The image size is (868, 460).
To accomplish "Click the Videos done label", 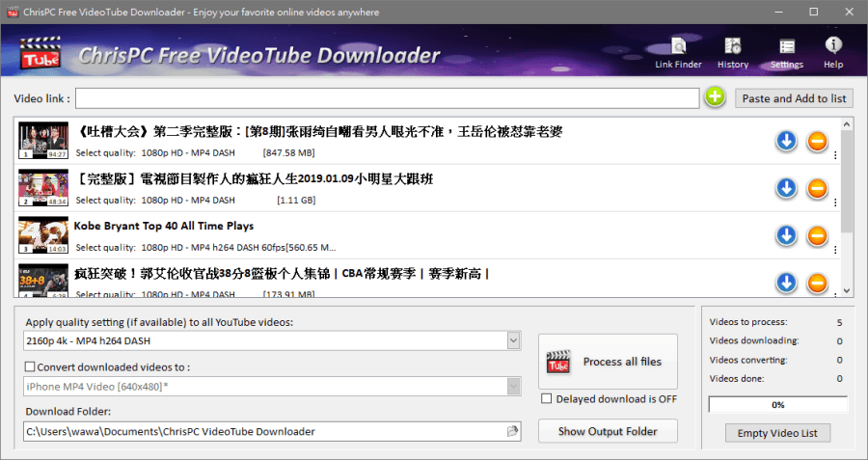I will tap(736, 379).
